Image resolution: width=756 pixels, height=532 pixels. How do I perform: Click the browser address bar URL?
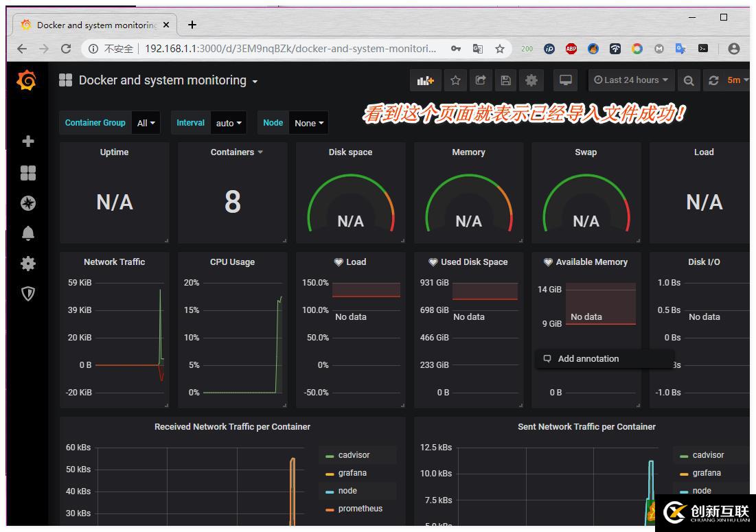point(290,49)
